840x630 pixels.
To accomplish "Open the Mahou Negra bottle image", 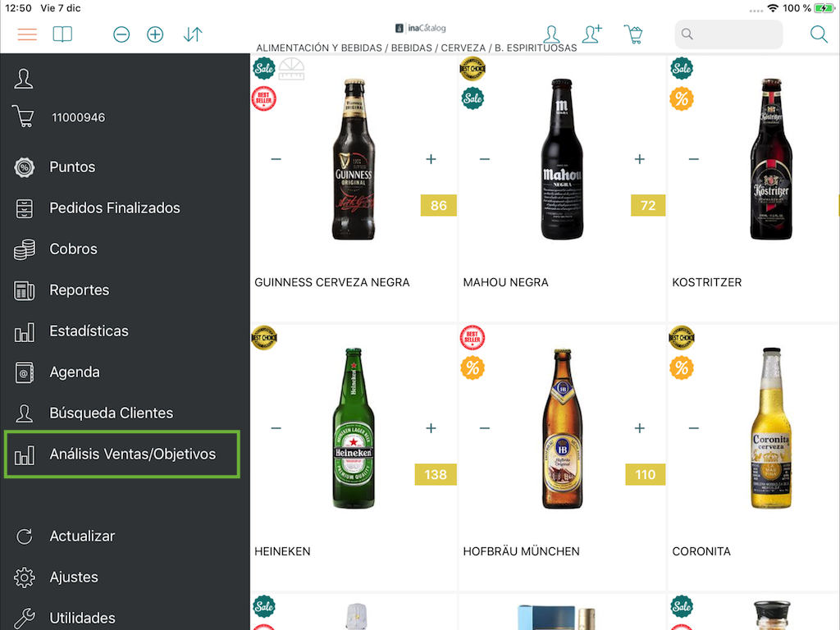I will 562,159.
